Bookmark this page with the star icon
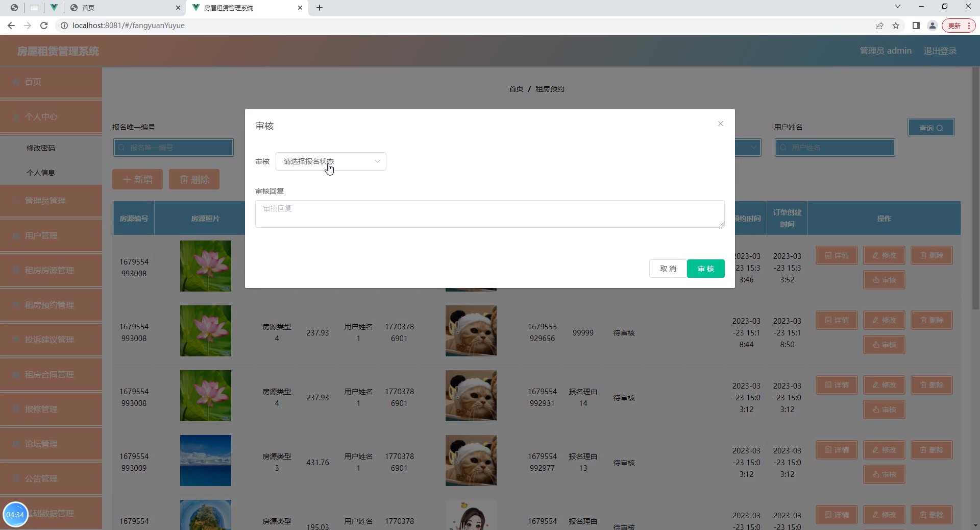 coord(896,26)
